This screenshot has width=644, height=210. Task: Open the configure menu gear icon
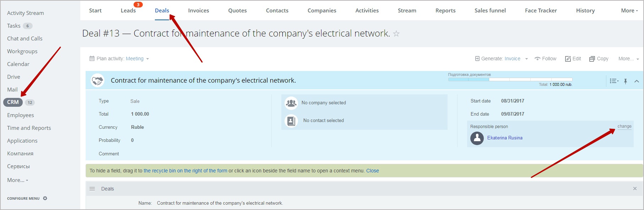pos(45,198)
